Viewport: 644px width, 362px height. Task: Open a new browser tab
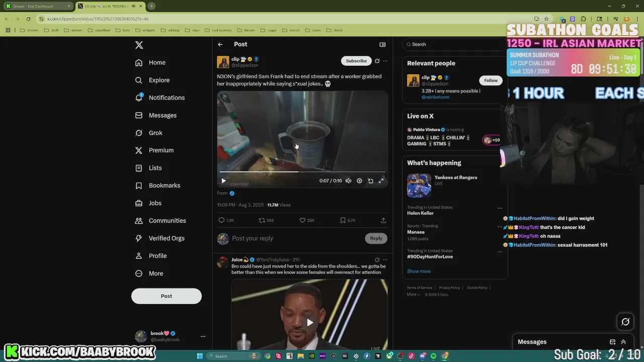click(x=151, y=6)
